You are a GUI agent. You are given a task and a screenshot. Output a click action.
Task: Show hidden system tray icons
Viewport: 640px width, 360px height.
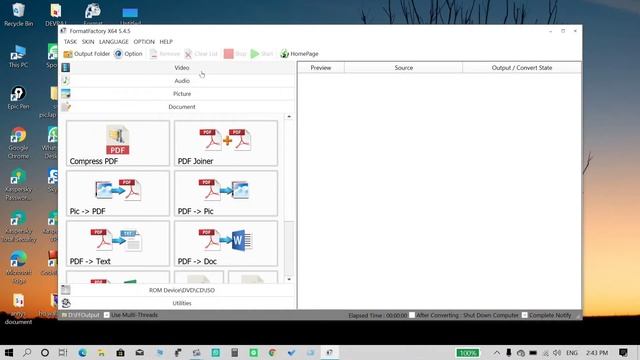tap(496, 353)
